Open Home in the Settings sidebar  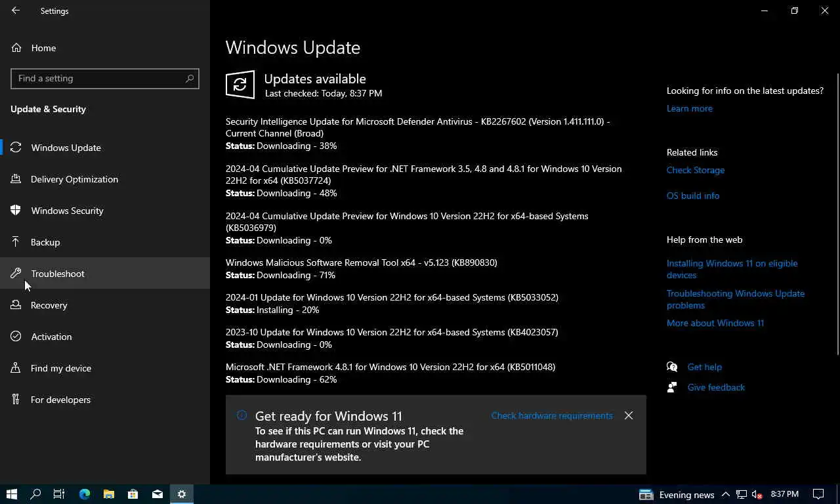pyautogui.click(x=105, y=48)
